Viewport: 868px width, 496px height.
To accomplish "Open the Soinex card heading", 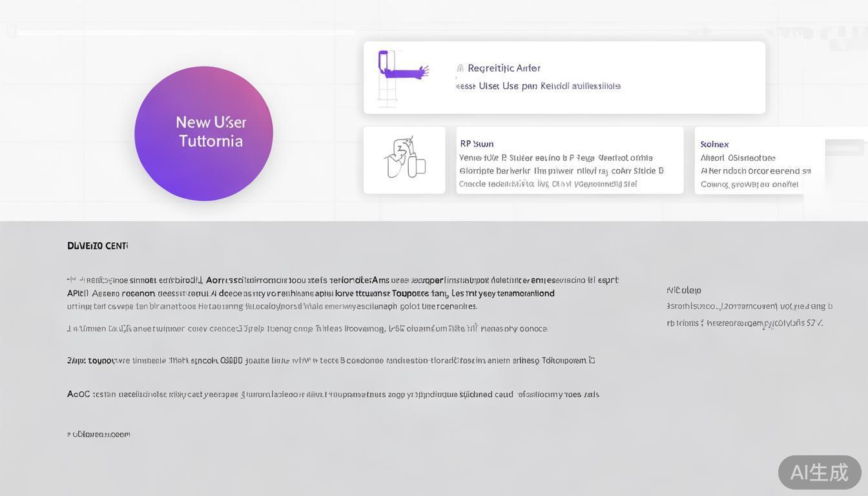I will coord(714,145).
